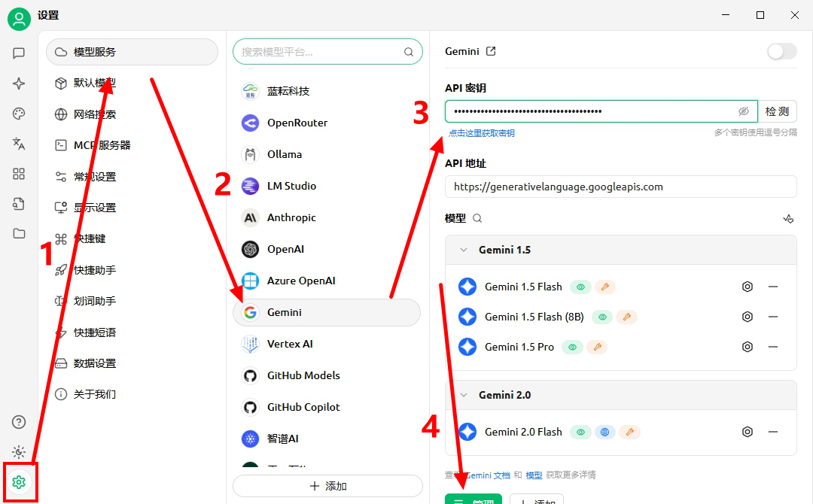813x504 pixels.
Task: Select OpenRouter provider
Action: [327, 123]
